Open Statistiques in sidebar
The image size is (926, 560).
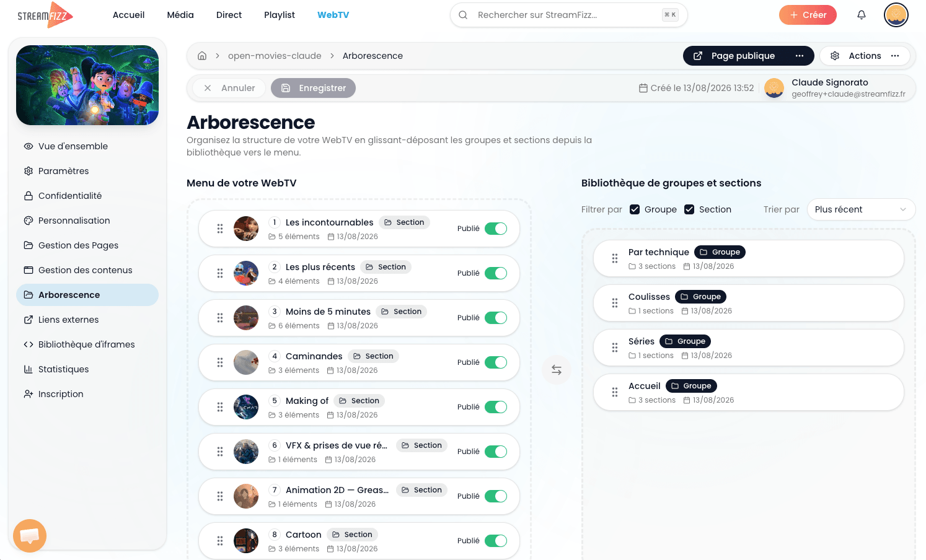pyautogui.click(x=87, y=369)
